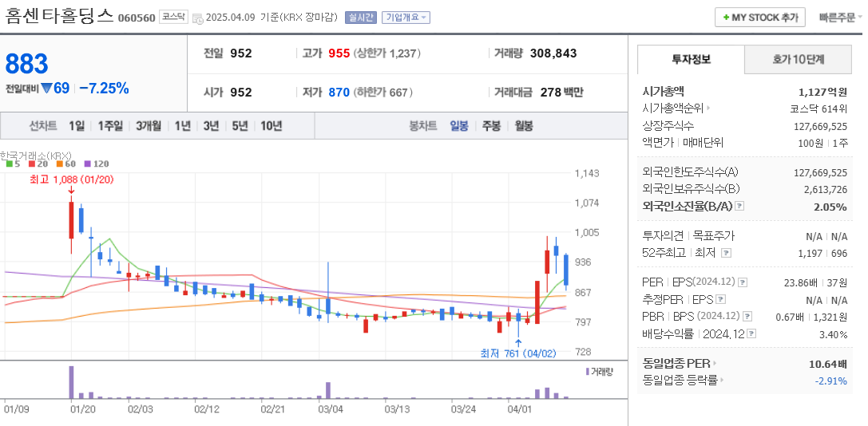The width and height of the screenshot is (868, 426).
Task: Click the stock code 060560
Action: (x=137, y=18)
